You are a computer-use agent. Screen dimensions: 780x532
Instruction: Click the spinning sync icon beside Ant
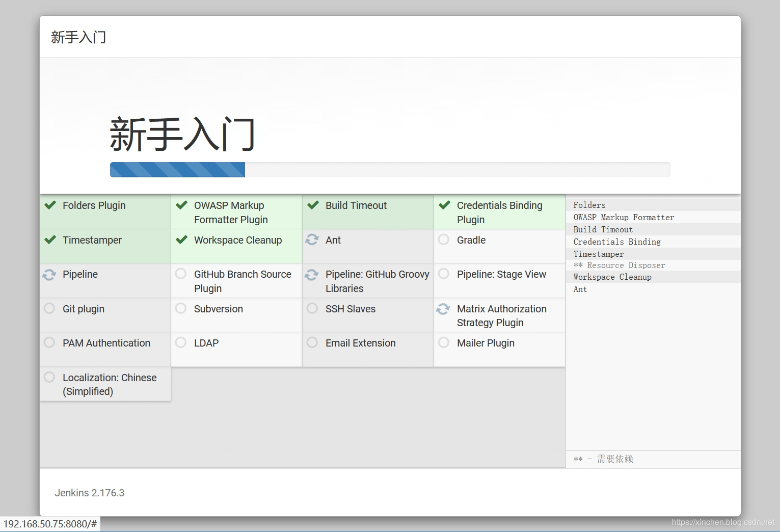pos(312,240)
